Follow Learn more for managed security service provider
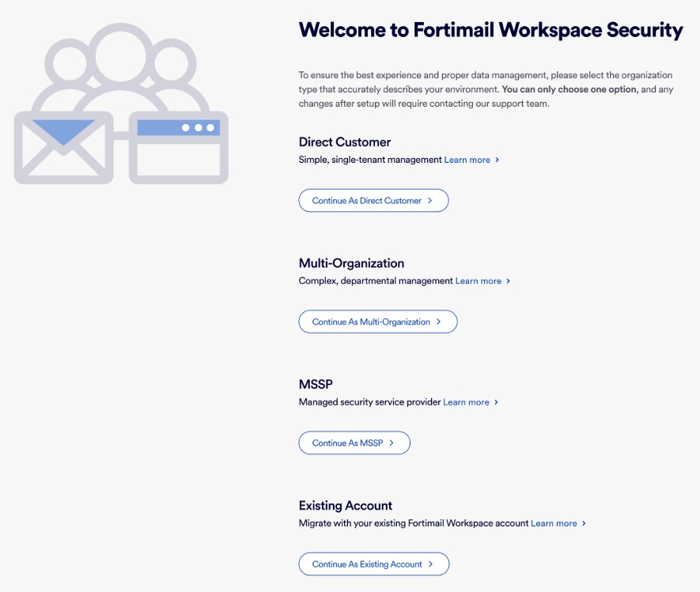The image size is (700, 592). click(x=466, y=402)
